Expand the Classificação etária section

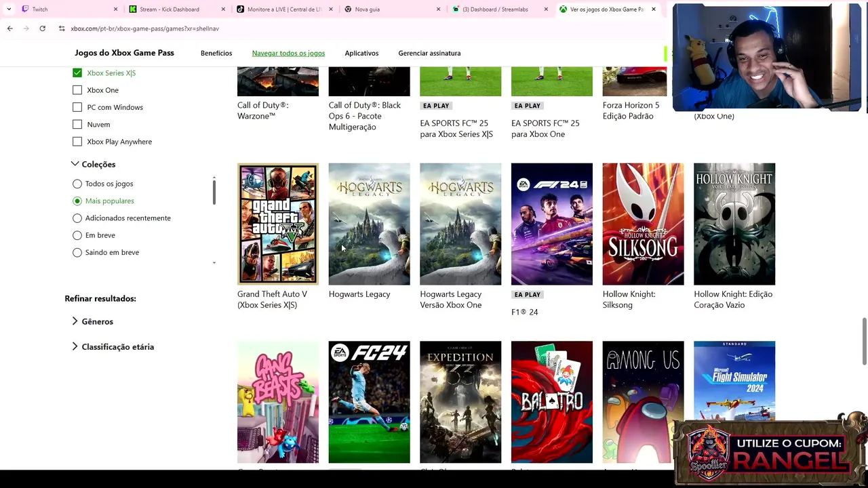click(x=113, y=346)
